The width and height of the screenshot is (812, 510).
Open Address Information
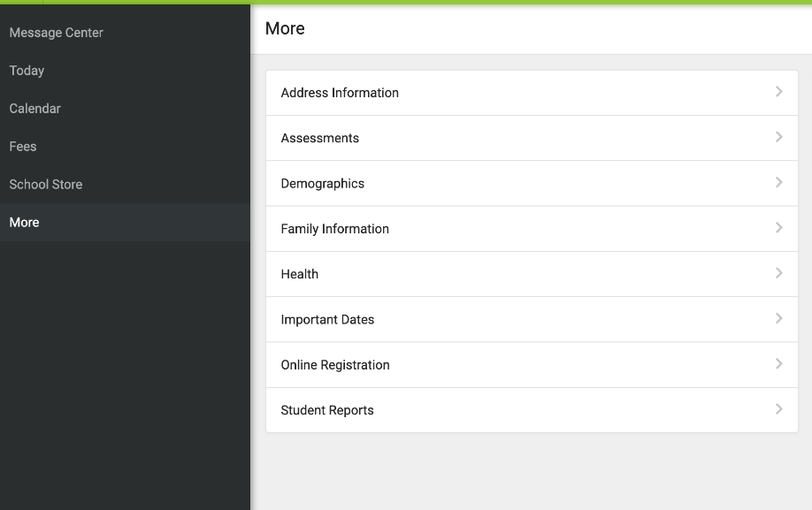(532, 93)
